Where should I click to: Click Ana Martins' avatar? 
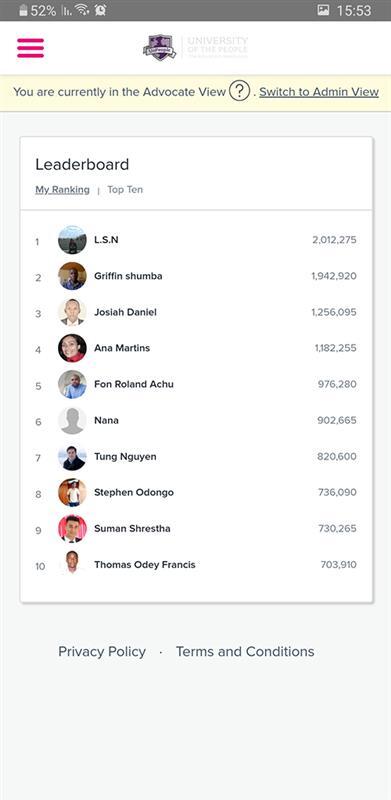pos(72,348)
